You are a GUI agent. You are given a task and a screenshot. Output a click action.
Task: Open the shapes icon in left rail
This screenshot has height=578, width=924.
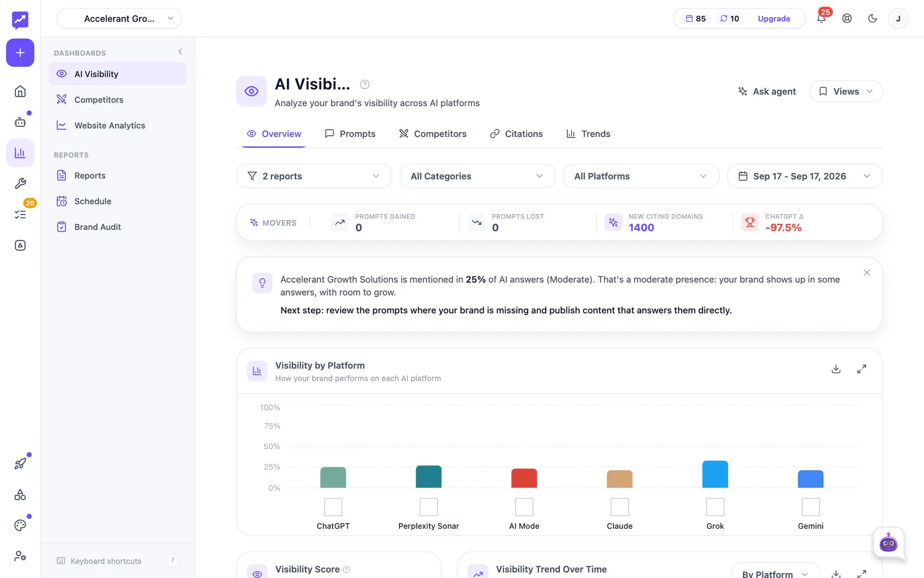pyautogui.click(x=20, y=494)
